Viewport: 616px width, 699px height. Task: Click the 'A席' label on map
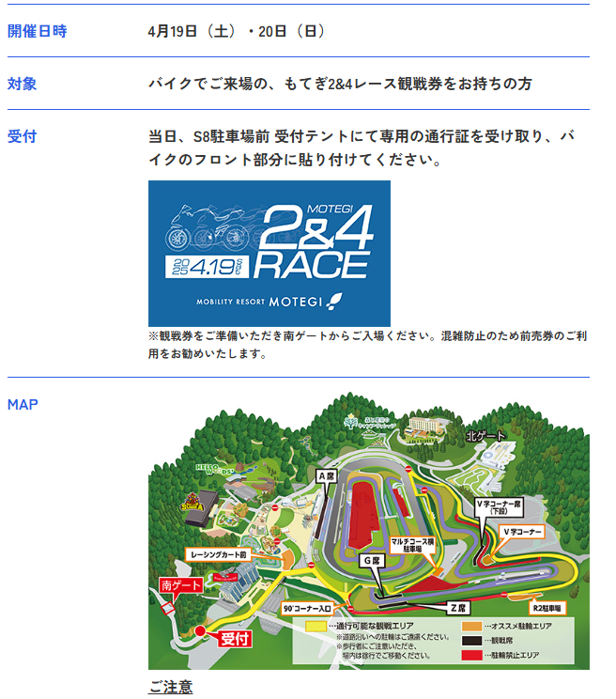click(x=327, y=476)
